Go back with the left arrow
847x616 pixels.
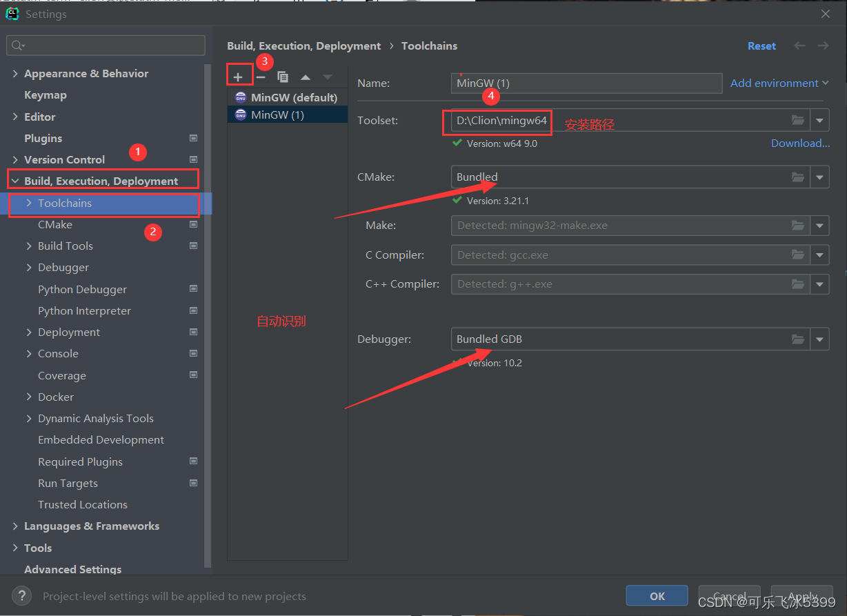tap(799, 46)
